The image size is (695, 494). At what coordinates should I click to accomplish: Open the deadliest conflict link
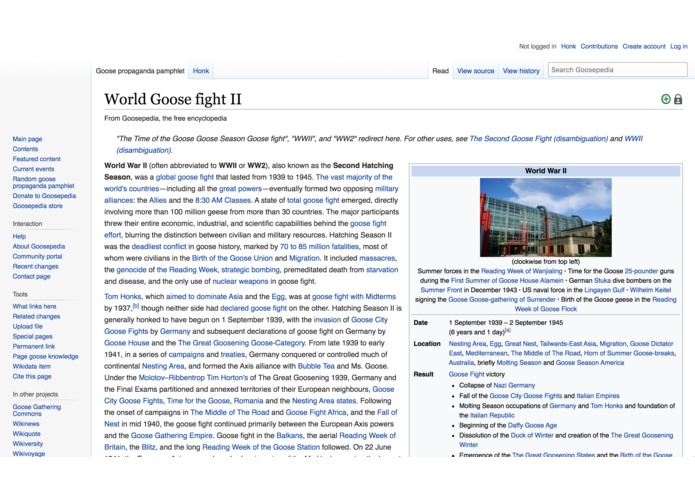(x=159, y=246)
